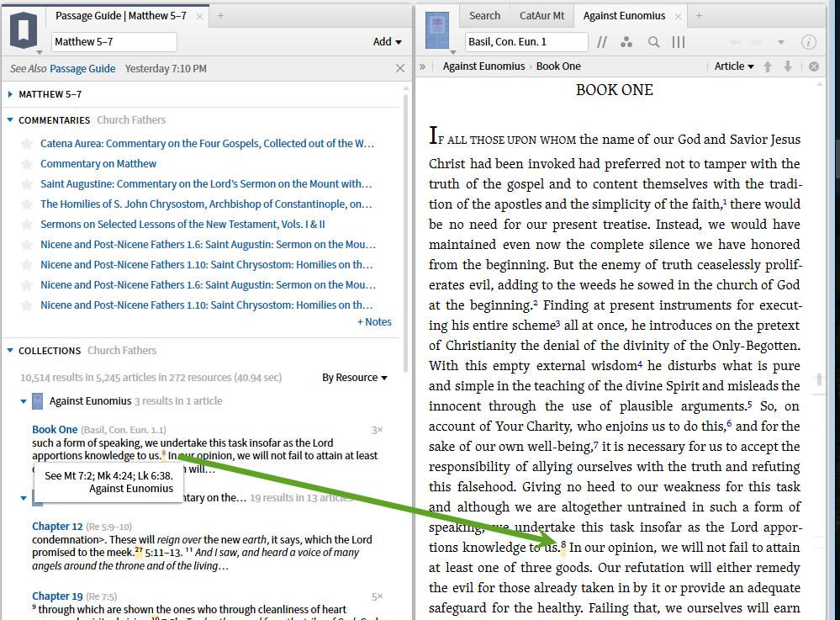Click footnote 27 in Chapter 12 result

click(139, 550)
